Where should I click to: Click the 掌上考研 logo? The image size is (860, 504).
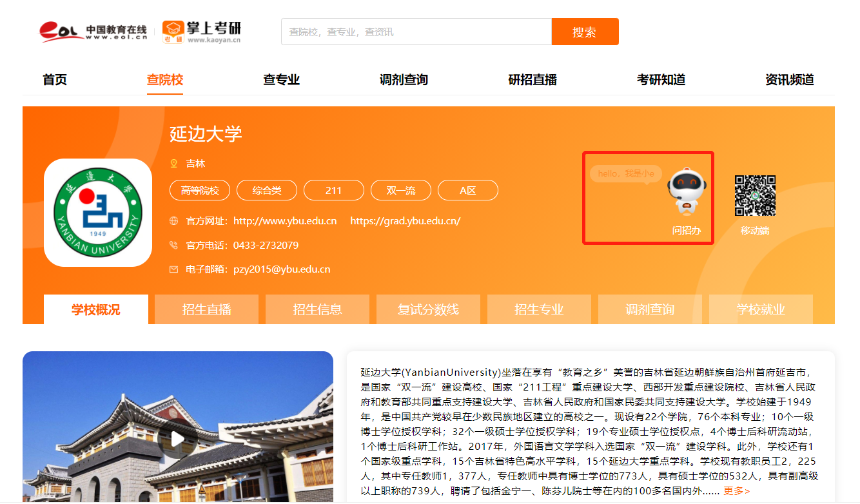[201, 31]
